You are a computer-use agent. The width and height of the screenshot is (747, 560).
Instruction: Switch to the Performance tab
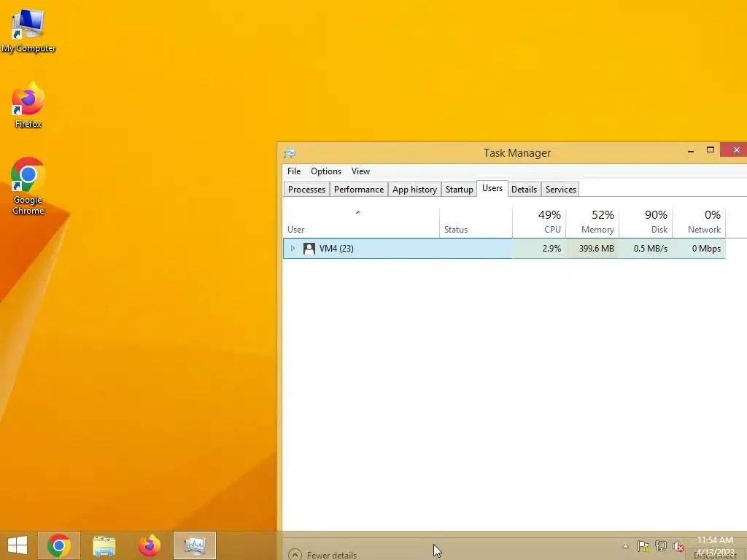(359, 190)
